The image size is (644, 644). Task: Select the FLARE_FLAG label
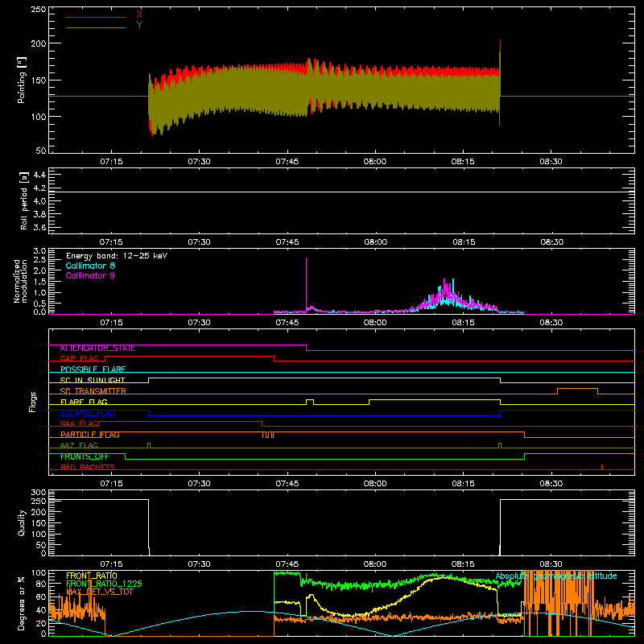click(x=84, y=402)
